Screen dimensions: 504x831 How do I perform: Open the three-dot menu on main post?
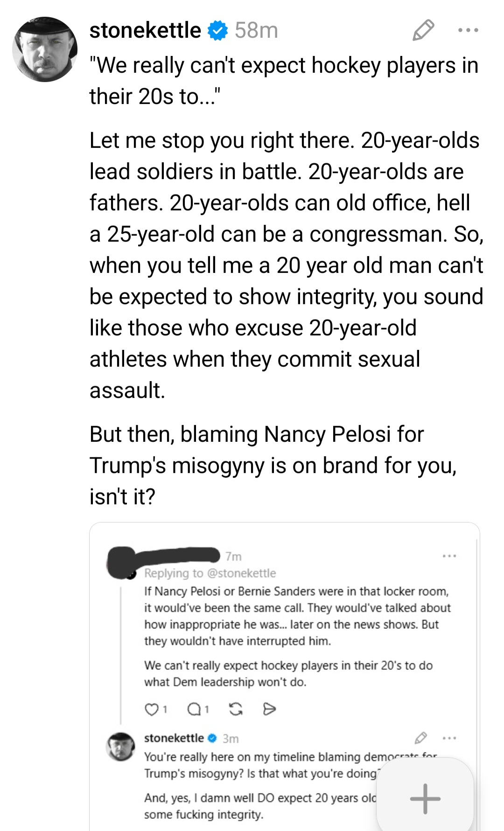point(468,30)
